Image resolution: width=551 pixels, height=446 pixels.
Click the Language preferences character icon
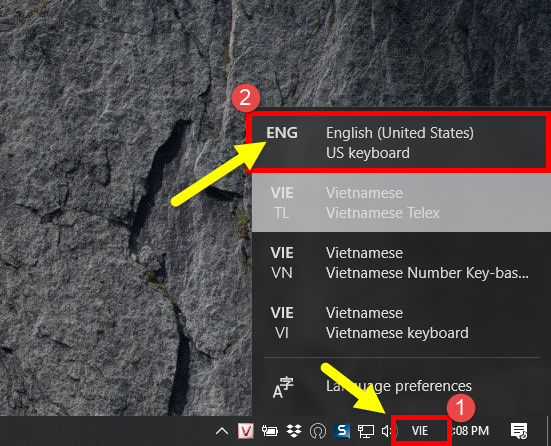pyautogui.click(x=283, y=387)
